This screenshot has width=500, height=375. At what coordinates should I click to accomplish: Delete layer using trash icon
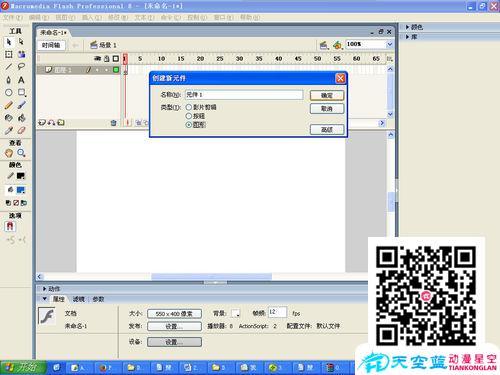pyautogui.click(x=113, y=123)
